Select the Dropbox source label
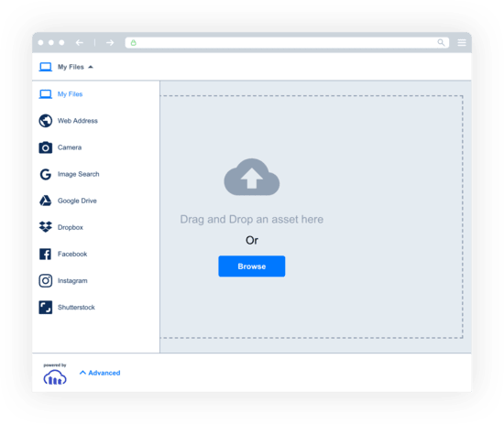 [x=71, y=227]
